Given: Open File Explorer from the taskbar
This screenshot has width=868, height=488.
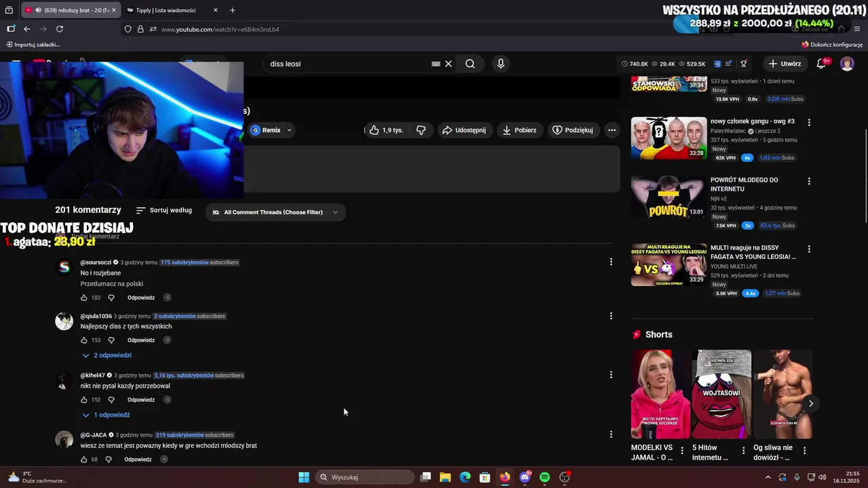Looking at the screenshot, I should click(x=445, y=477).
